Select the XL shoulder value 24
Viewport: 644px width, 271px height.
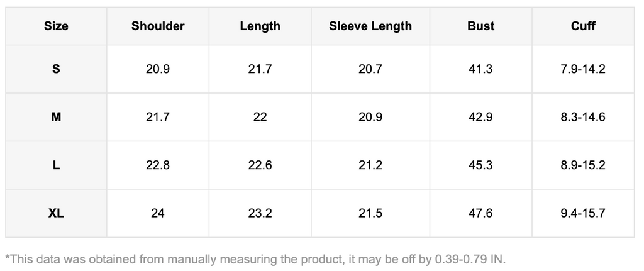pyautogui.click(x=158, y=213)
